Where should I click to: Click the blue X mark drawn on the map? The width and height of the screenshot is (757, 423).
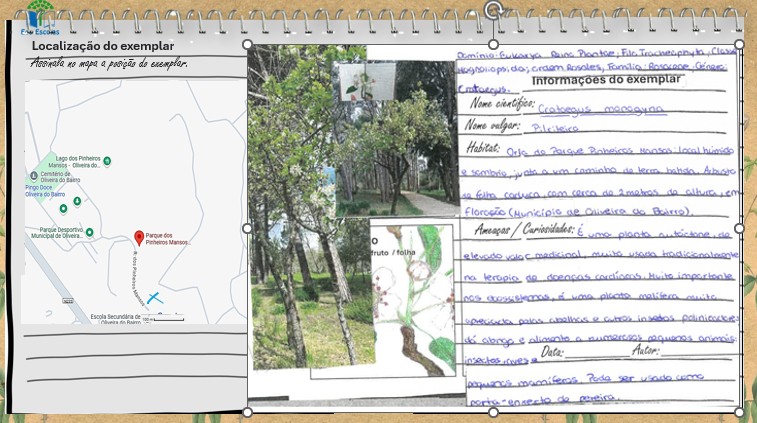154,298
